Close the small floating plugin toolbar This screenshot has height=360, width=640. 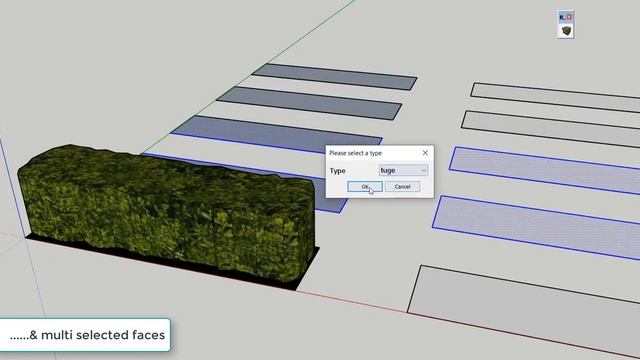click(569, 17)
